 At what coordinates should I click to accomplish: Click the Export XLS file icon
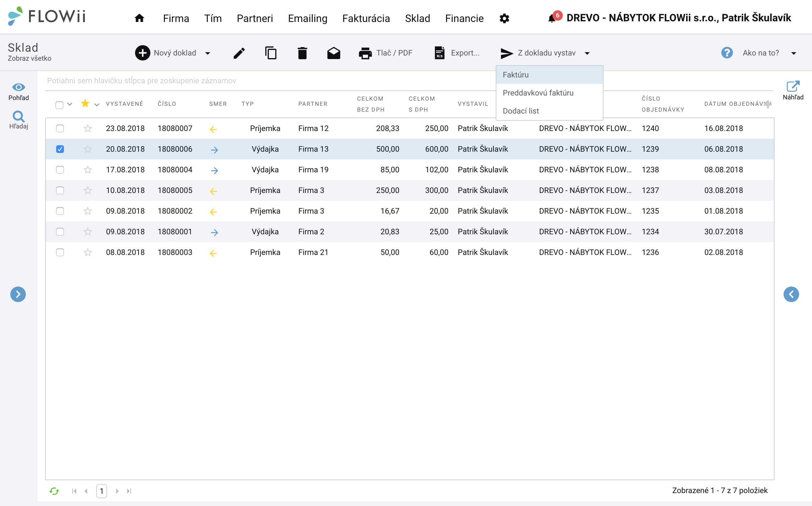pos(440,53)
